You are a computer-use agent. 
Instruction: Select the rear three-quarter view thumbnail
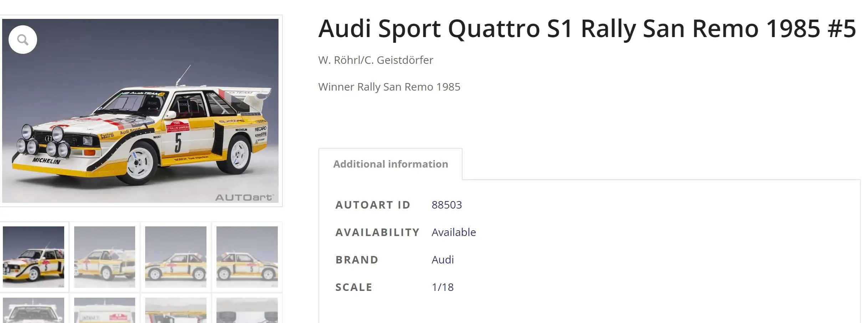(x=104, y=257)
